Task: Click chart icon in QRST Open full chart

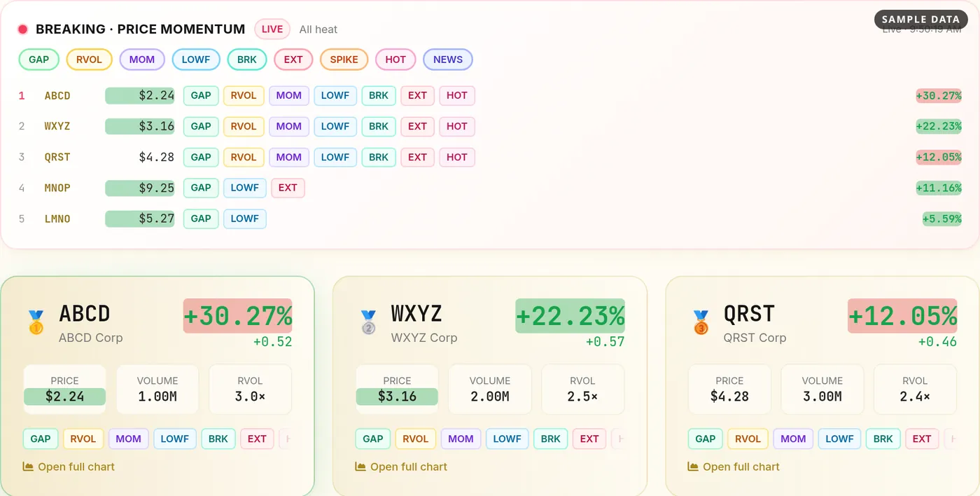Action: tap(693, 467)
